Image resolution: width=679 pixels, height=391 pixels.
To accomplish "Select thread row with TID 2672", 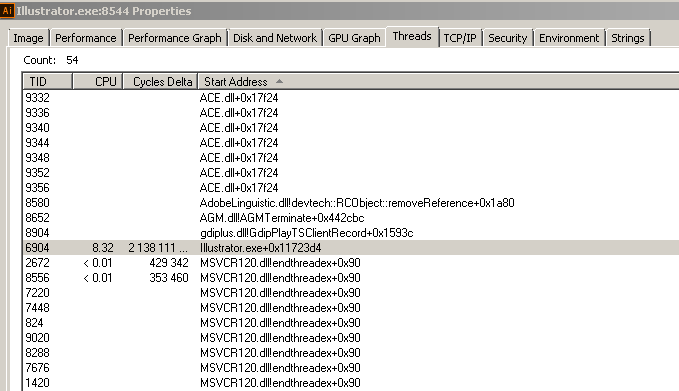I will (351, 263).
